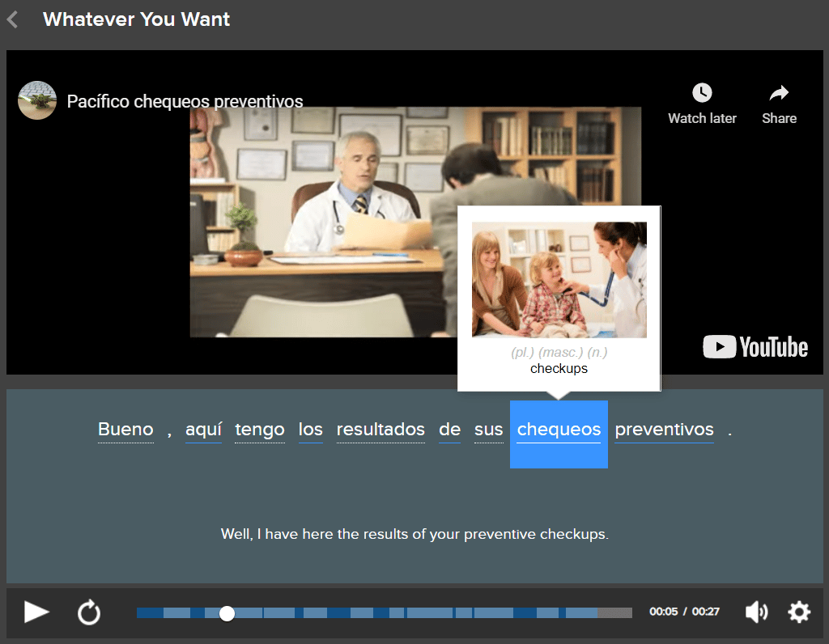Click the replay circular arrow icon
The height and width of the screenshot is (644, 829).
coord(89,612)
